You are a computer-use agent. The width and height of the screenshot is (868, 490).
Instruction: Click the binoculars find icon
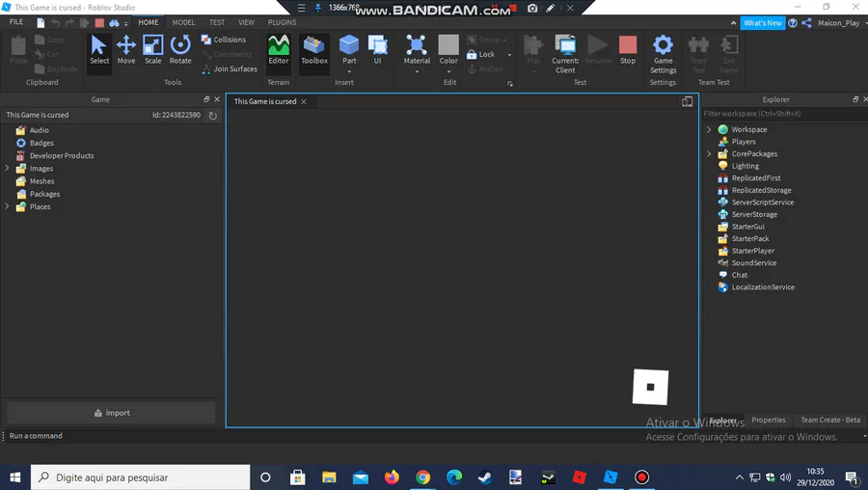pyautogui.click(x=114, y=23)
